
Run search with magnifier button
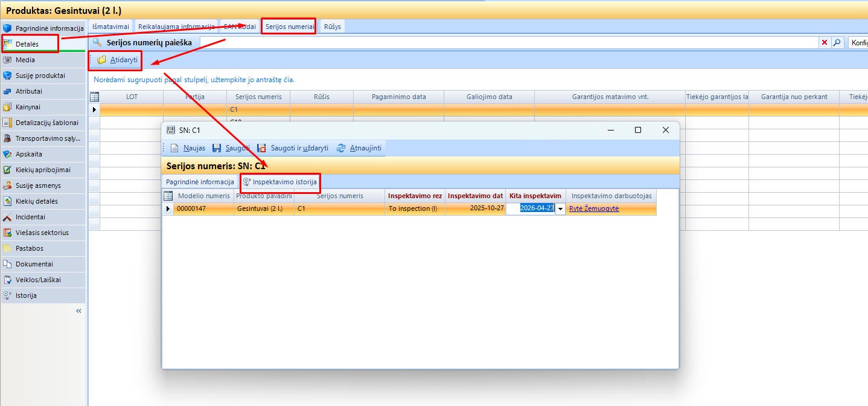pos(837,42)
